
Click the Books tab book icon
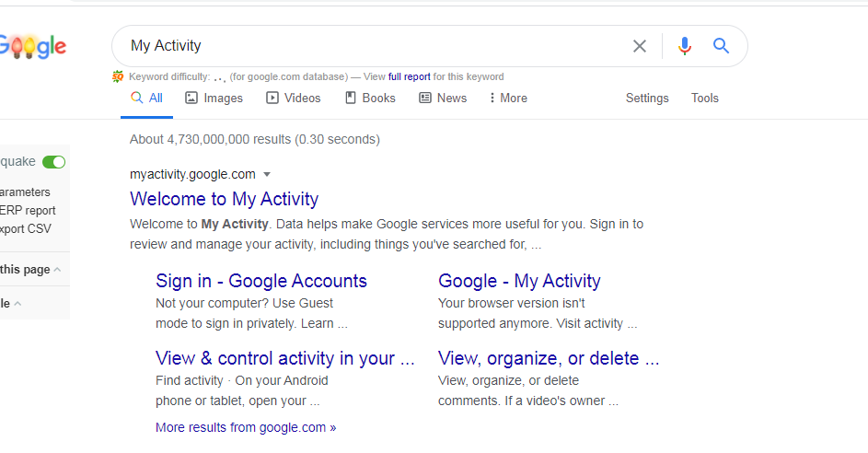351,98
